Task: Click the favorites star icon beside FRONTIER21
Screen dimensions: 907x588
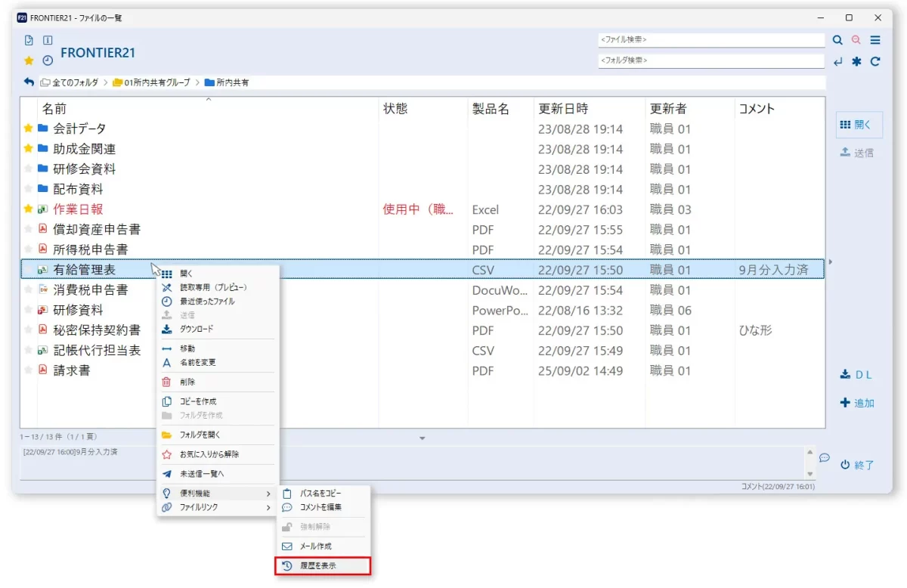Action: pos(29,60)
